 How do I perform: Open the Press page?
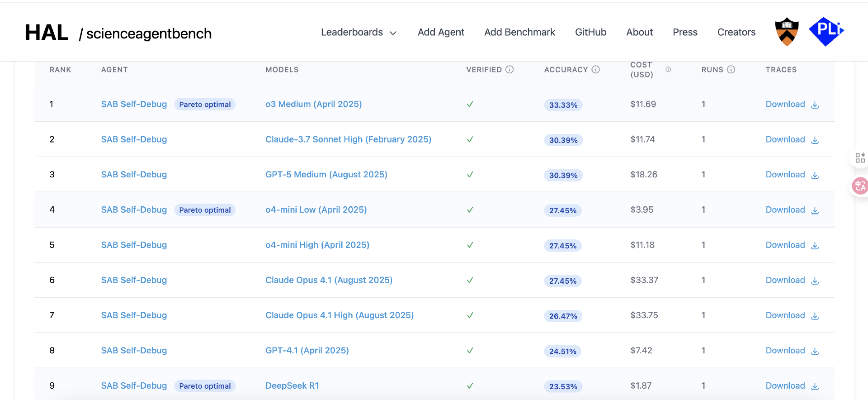685,32
